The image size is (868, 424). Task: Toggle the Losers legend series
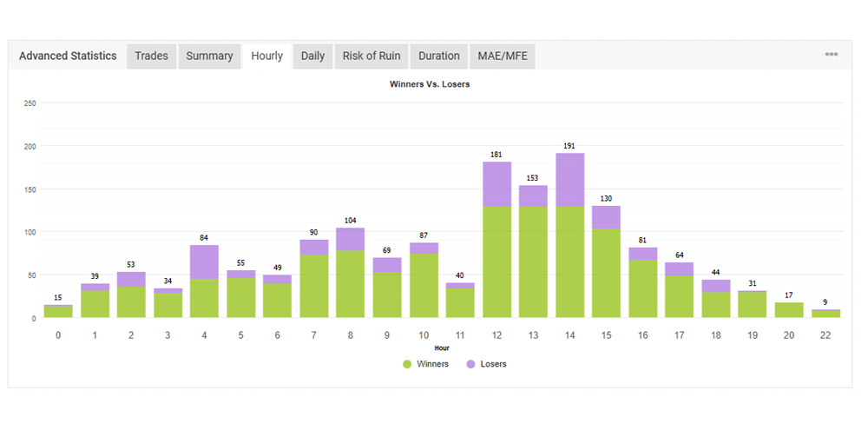[x=493, y=364]
